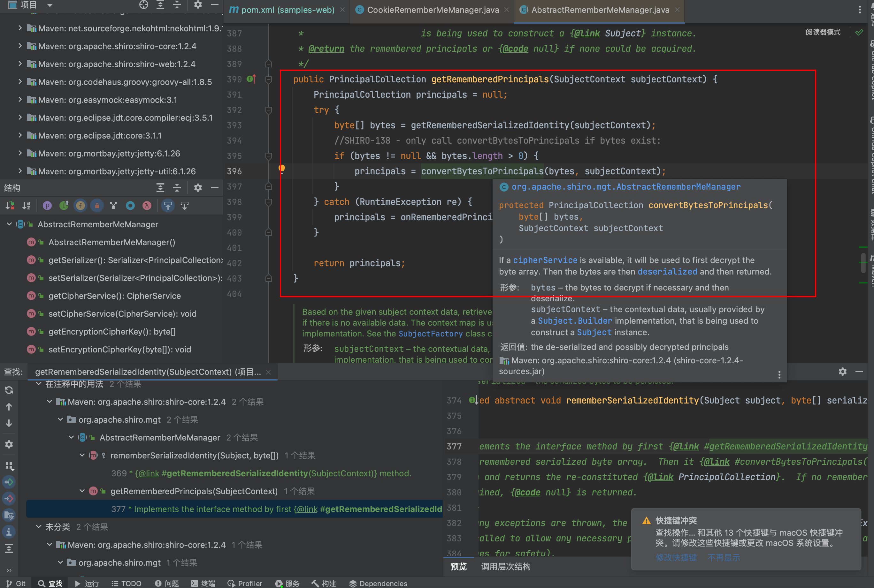
Task: Open the 调用层次结构 tab
Action: 505,567
